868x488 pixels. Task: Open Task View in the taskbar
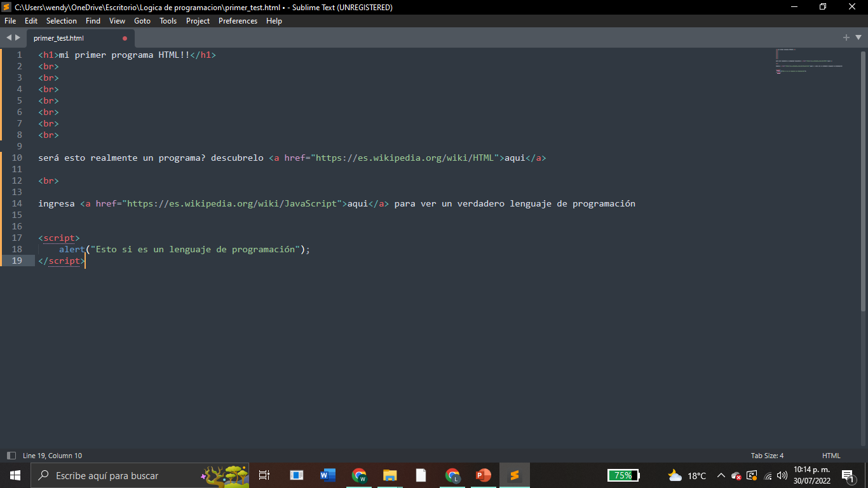pos(264,475)
